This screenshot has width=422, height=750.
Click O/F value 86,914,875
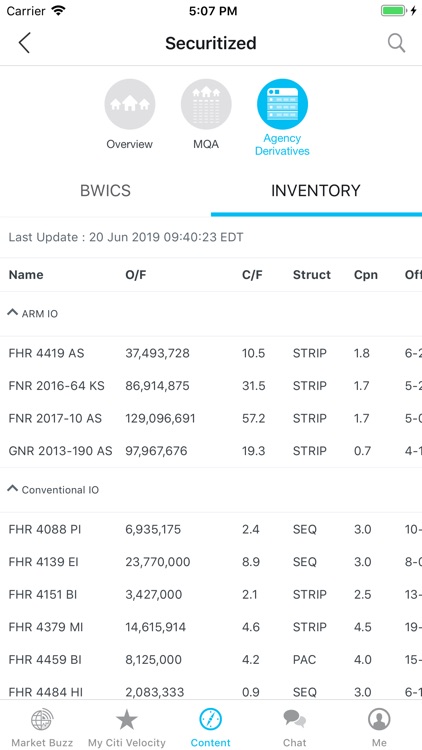click(157, 386)
